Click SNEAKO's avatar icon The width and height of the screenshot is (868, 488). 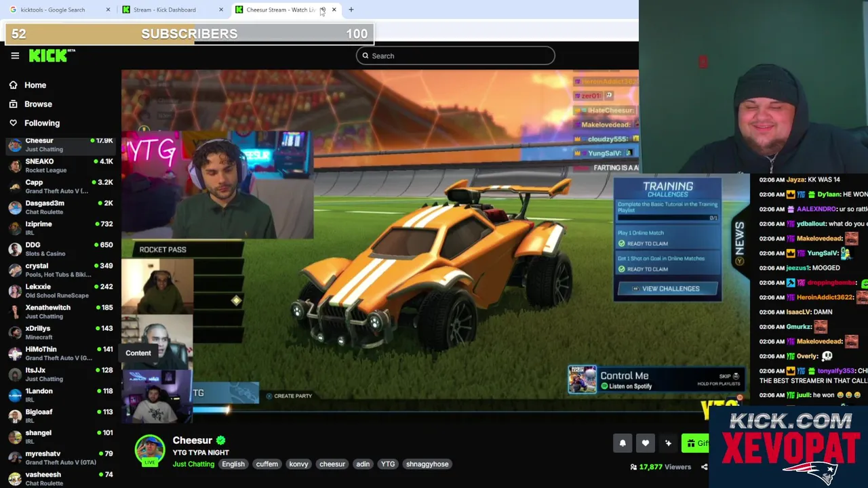pos(15,165)
